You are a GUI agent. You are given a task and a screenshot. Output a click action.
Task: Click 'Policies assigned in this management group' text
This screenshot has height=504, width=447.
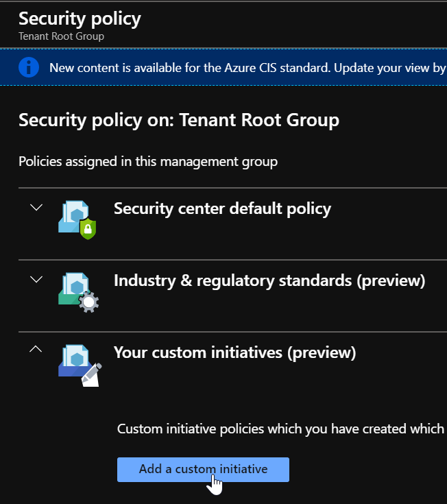(147, 162)
